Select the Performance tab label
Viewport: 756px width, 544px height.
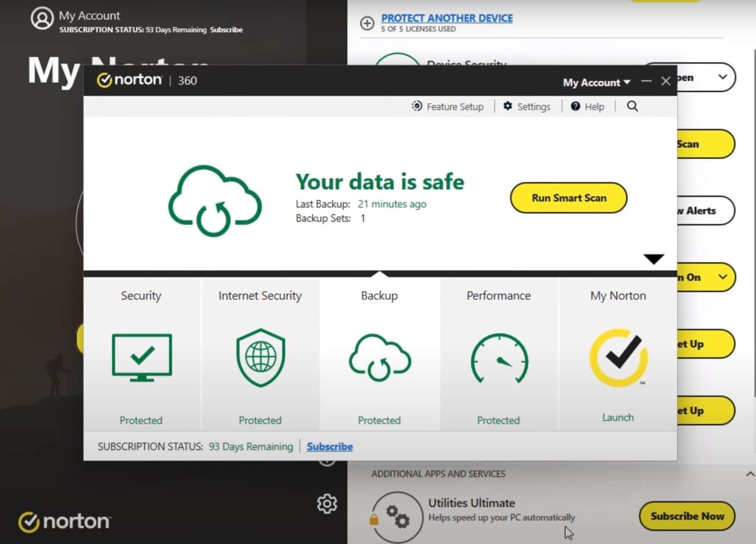tap(499, 296)
